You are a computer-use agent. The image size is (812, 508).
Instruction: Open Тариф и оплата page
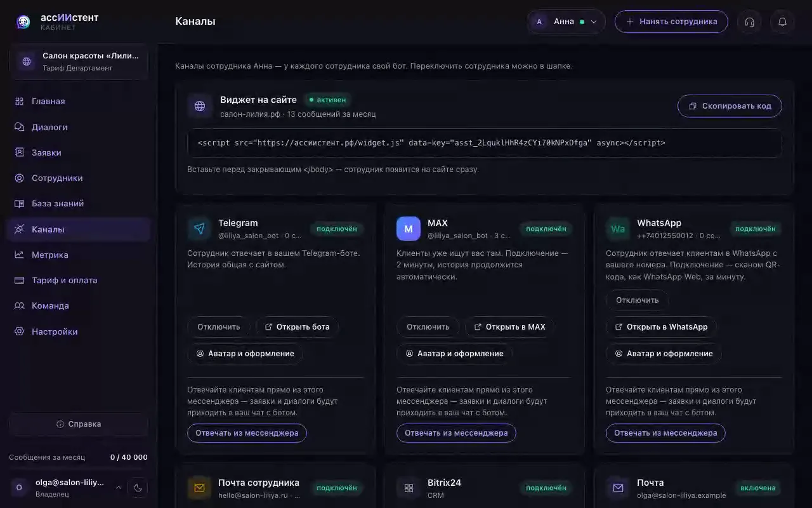tap(79, 280)
